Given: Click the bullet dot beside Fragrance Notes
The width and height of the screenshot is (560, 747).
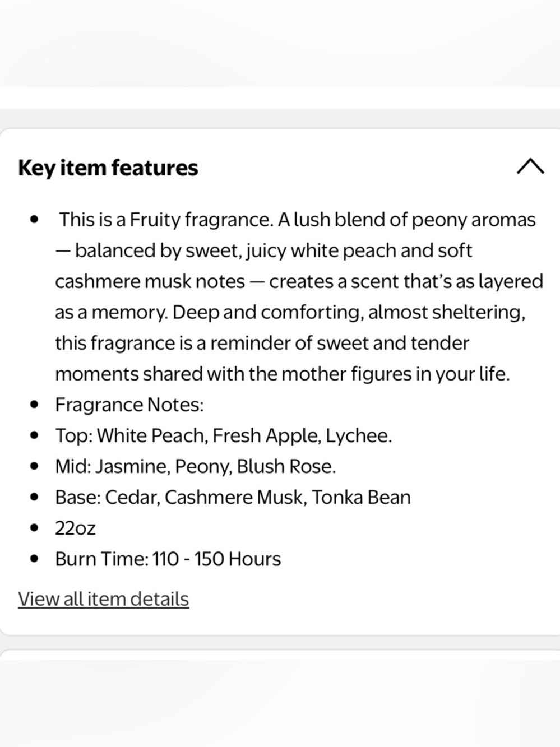Looking at the screenshot, I should [35, 405].
